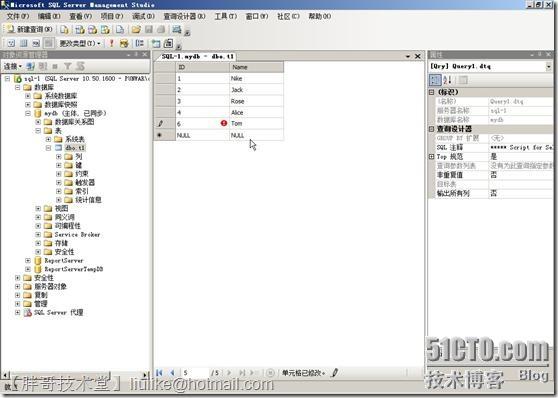Click the cell containing Tom
The height and width of the screenshot is (398, 558).
[256, 124]
